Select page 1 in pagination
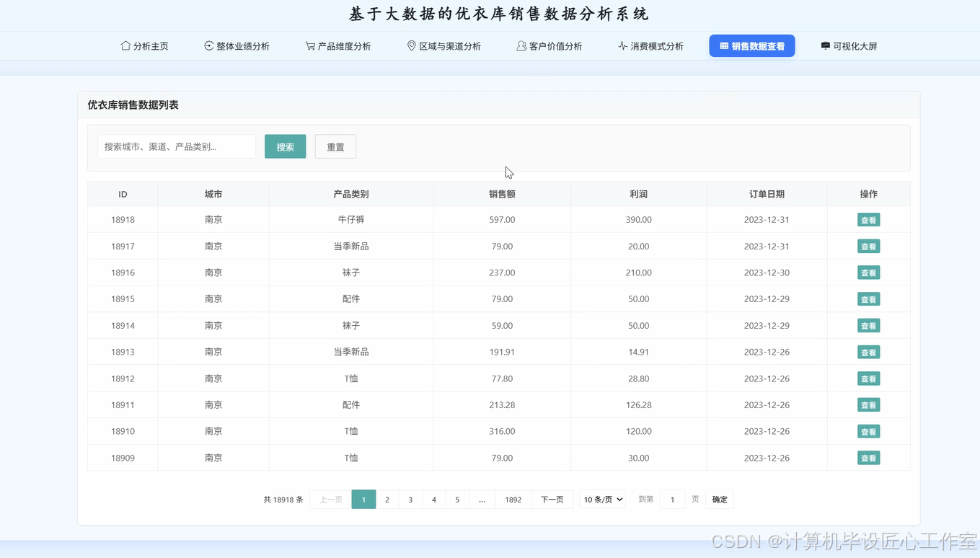The height and width of the screenshot is (558, 980). pos(363,500)
